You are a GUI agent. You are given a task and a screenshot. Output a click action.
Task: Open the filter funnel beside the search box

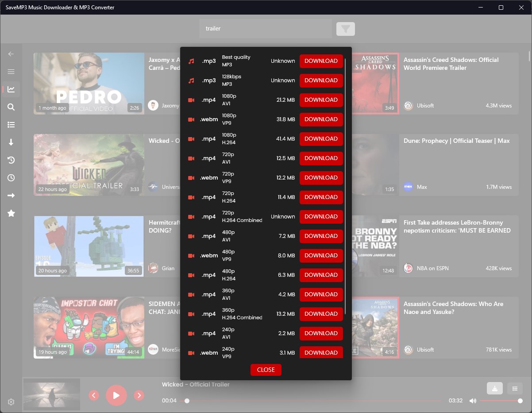(345, 28)
